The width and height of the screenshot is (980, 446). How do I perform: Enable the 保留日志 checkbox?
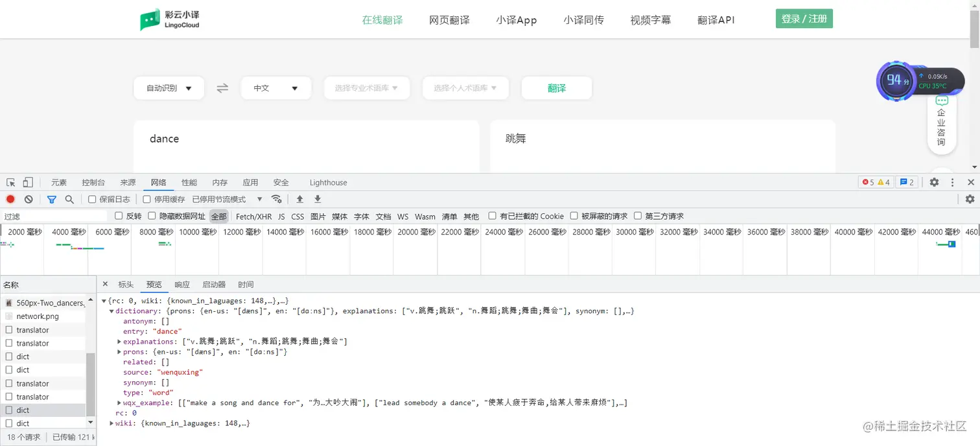[x=92, y=200]
